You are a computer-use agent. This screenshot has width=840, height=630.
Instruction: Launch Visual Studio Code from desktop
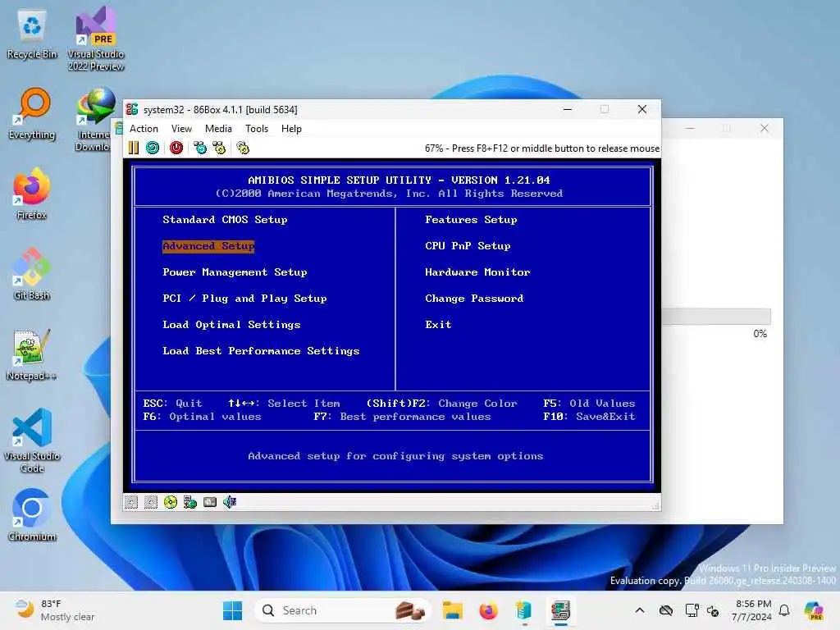[x=32, y=441]
